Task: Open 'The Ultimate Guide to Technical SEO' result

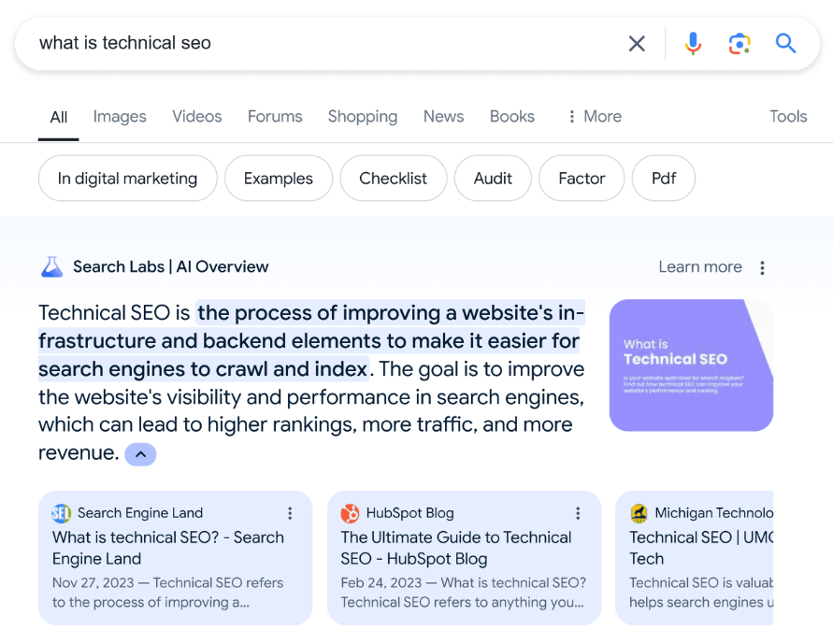Action: pyautogui.click(x=456, y=548)
